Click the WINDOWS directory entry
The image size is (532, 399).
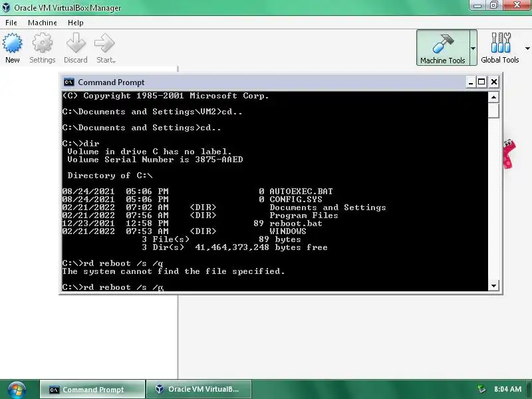tap(288, 231)
